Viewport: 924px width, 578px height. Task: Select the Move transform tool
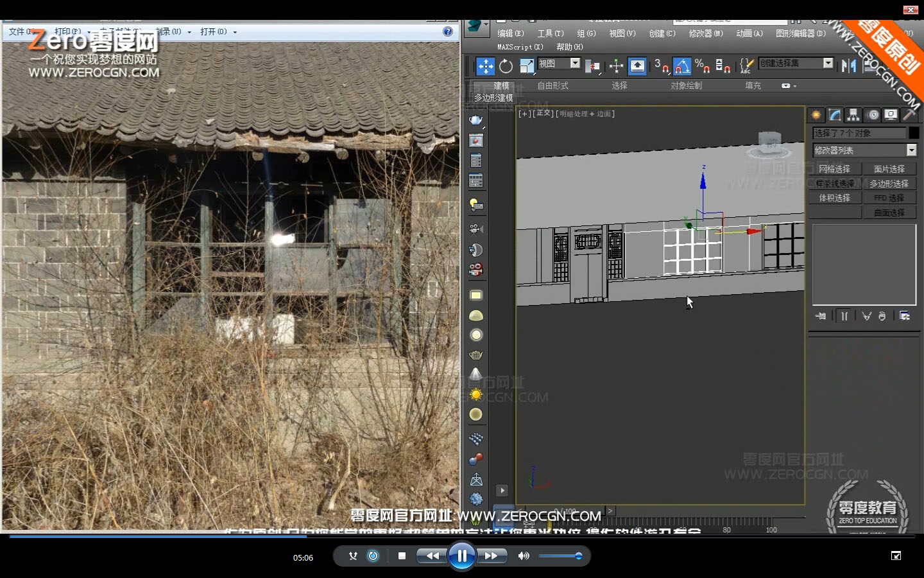click(x=485, y=66)
